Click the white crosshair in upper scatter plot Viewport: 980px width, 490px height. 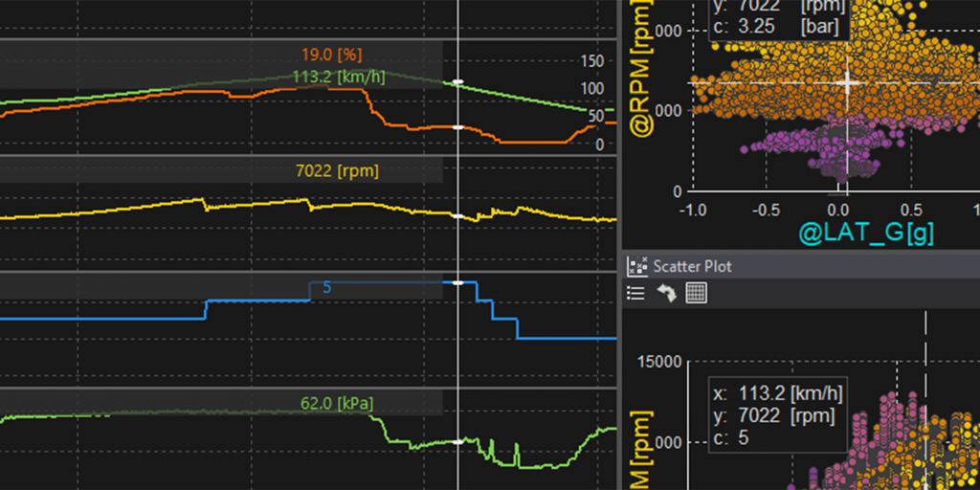[x=846, y=82]
